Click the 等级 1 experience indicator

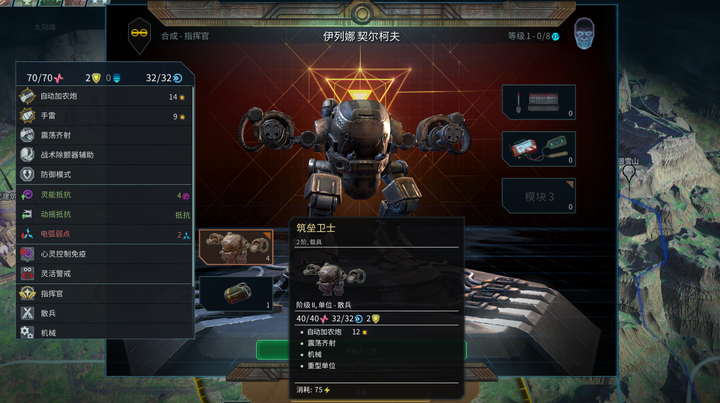534,36
